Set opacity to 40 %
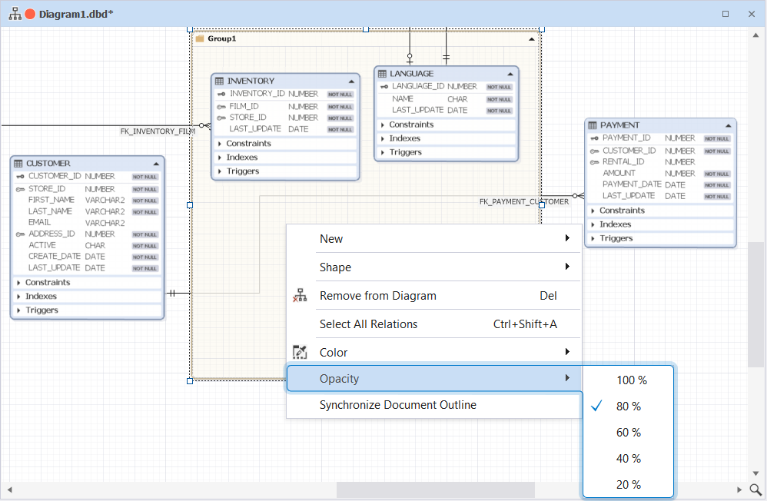The width and height of the screenshot is (768, 502). tap(630, 458)
